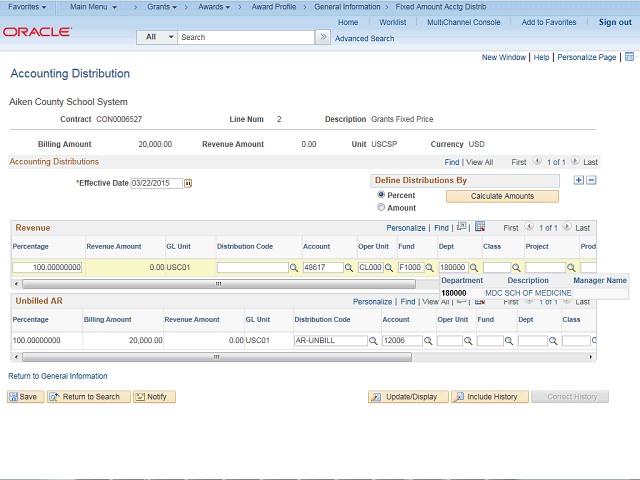Open Revenue Class lookup magnifier

point(516,268)
